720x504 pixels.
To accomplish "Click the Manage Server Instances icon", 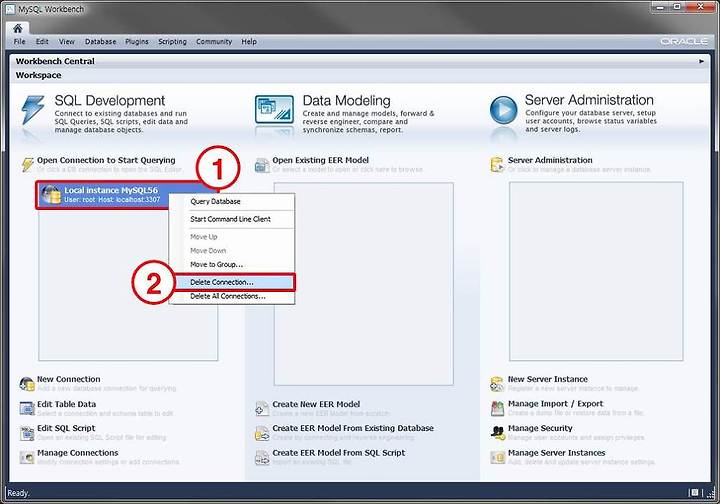I will tap(497, 457).
